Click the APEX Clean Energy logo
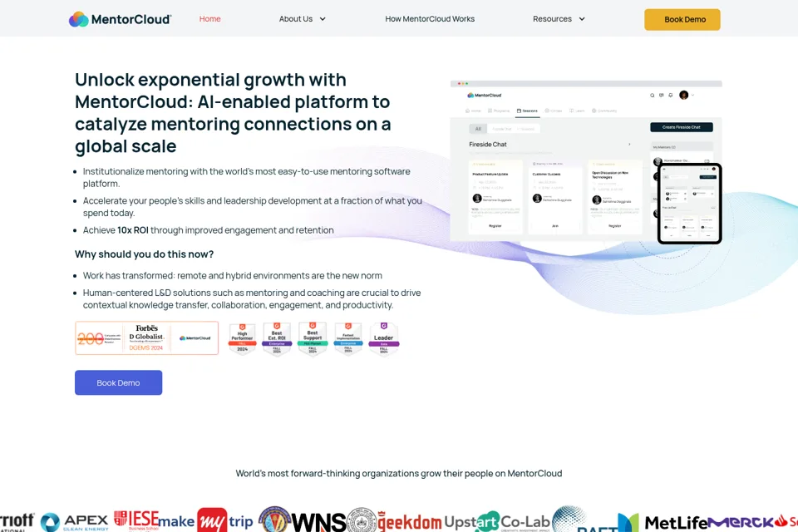 pyautogui.click(x=74, y=522)
